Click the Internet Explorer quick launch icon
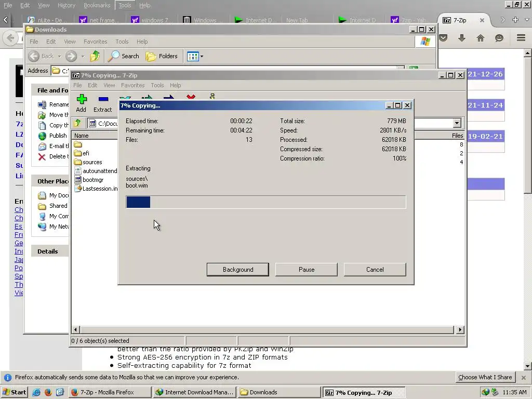 pyautogui.click(x=36, y=392)
